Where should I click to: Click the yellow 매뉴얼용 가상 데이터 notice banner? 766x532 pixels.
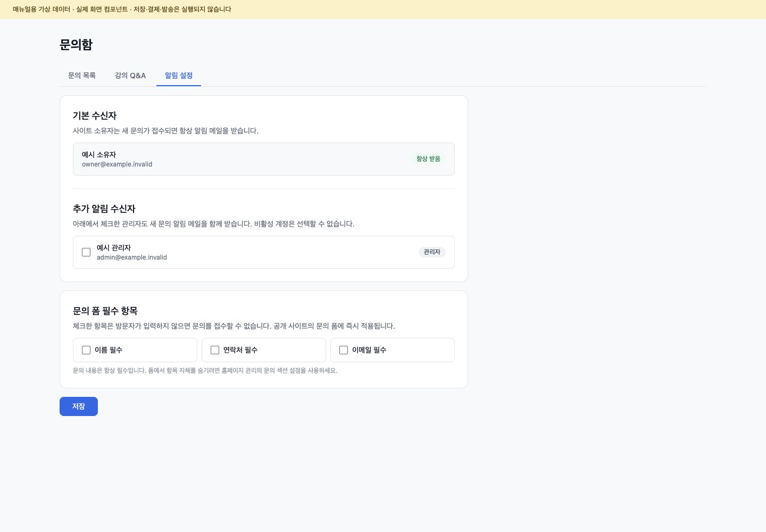(x=383, y=10)
